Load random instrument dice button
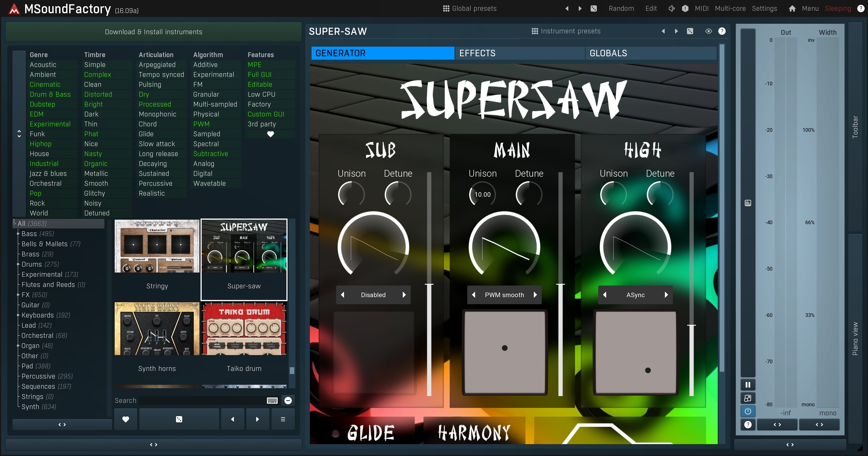 click(179, 419)
